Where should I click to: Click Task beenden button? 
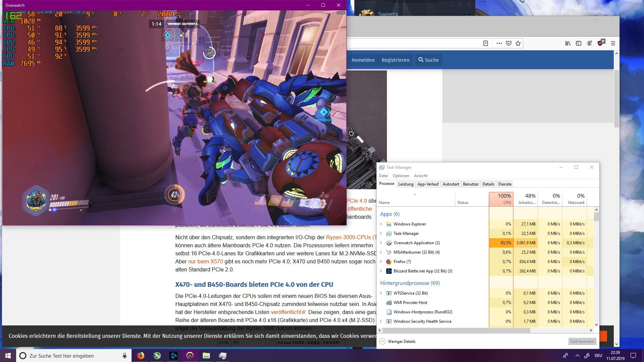point(582,342)
